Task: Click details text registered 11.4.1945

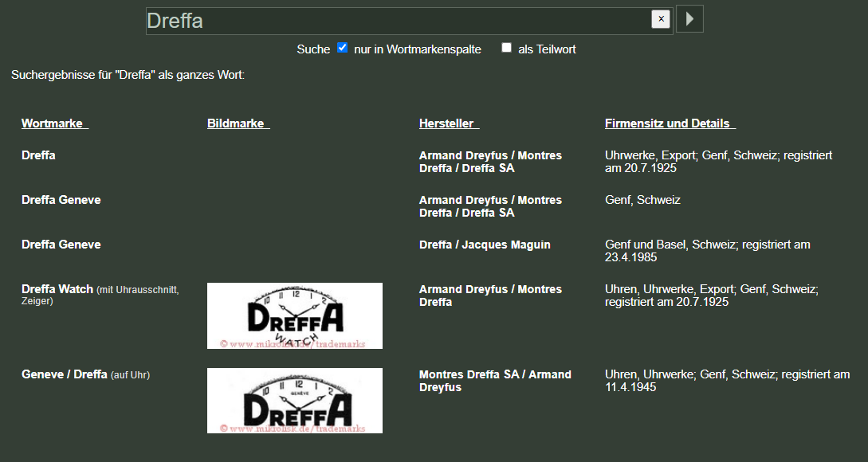Action: click(x=728, y=381)
